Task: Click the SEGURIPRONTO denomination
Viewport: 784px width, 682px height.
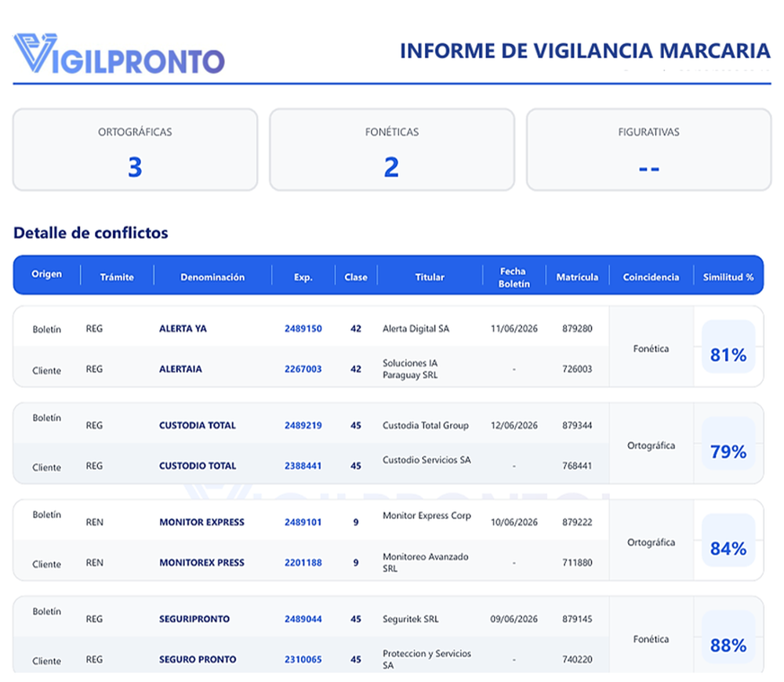Action: [x=194, y=619]
